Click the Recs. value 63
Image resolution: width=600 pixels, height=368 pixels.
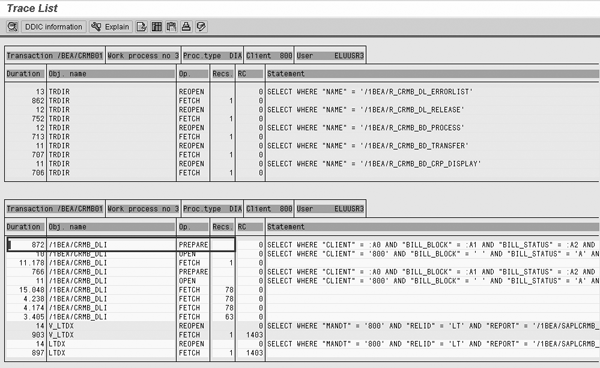click(229, 317)
